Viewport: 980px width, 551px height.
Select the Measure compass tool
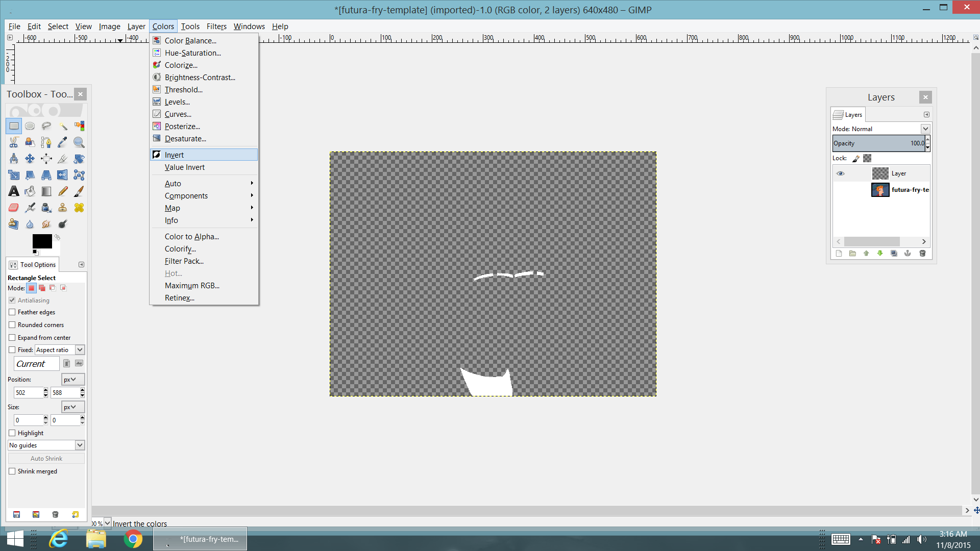[x=14, y=159]
